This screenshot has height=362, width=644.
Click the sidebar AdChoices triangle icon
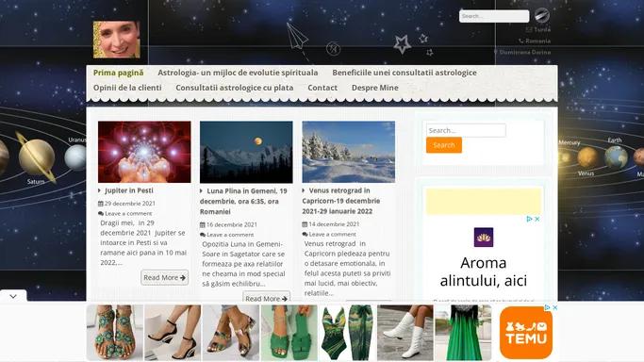(x=529, y=219)
